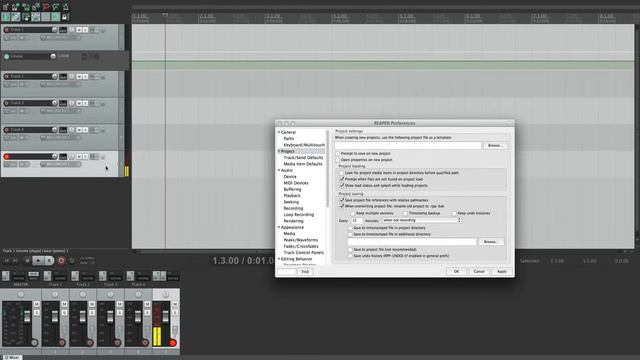Click the Find button in preferences
This screenshot has height=360, width=640.
[305, 272]
